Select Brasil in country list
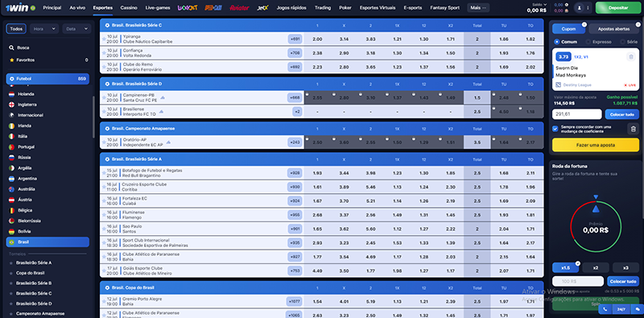 coord(47,242)
